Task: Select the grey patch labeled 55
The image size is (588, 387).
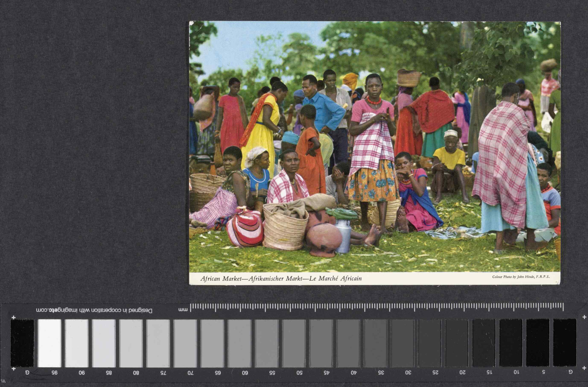Action: point(267,343)
